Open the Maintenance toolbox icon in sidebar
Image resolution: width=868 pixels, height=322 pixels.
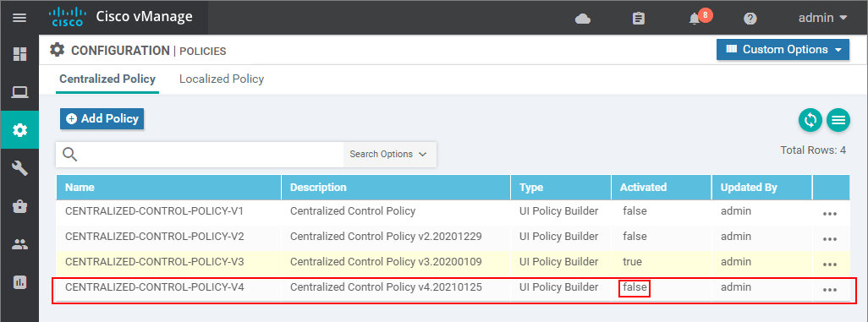click(20, 206)
